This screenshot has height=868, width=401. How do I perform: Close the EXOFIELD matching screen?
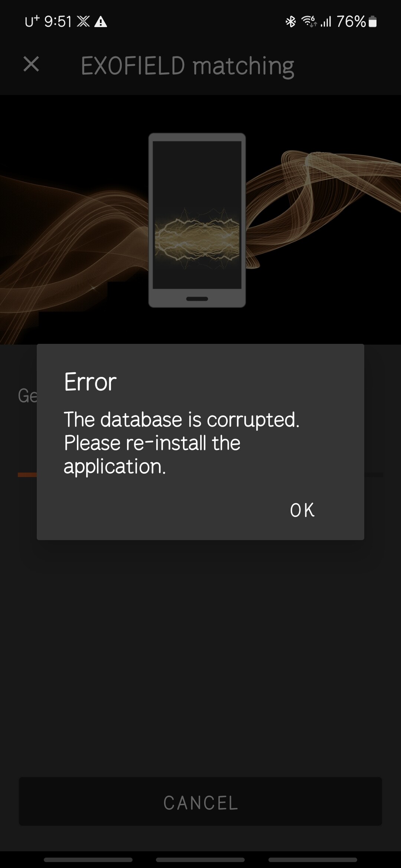pos(31,64)
